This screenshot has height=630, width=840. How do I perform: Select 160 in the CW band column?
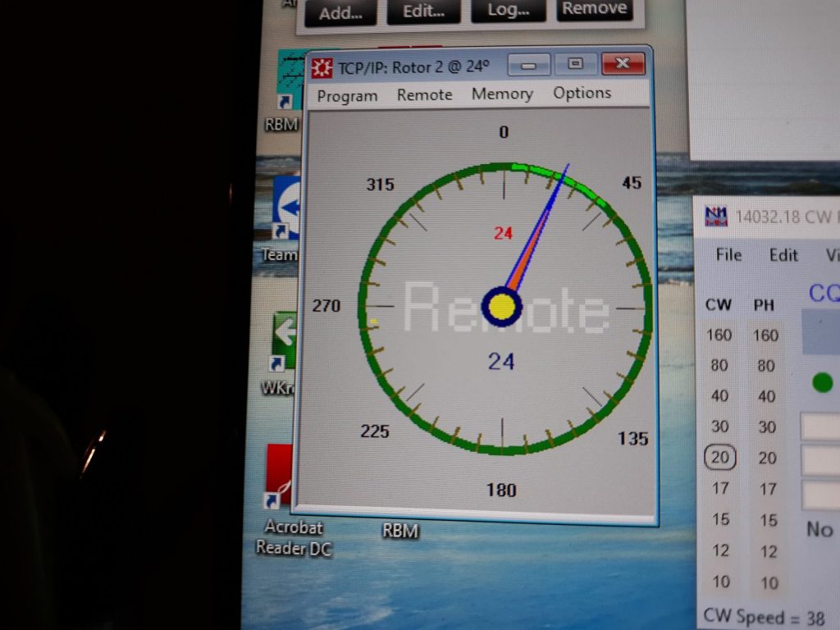pos(719,335)
